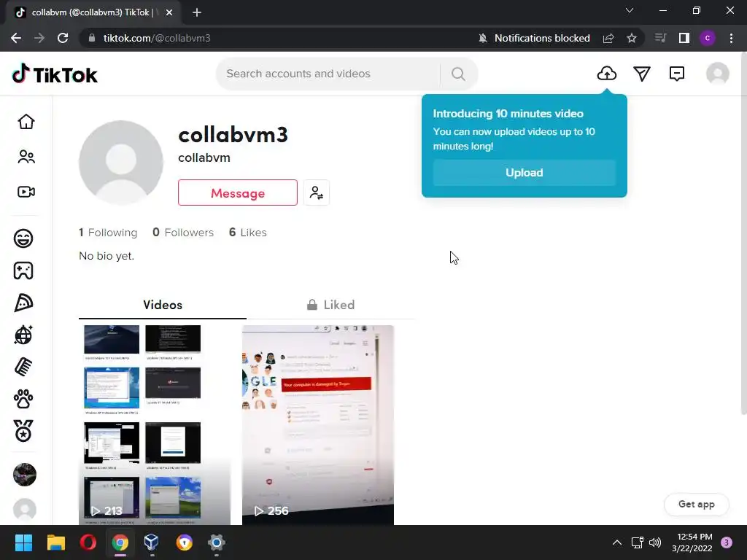Open File Explorer from the taskbar

(x=55, y=542)
